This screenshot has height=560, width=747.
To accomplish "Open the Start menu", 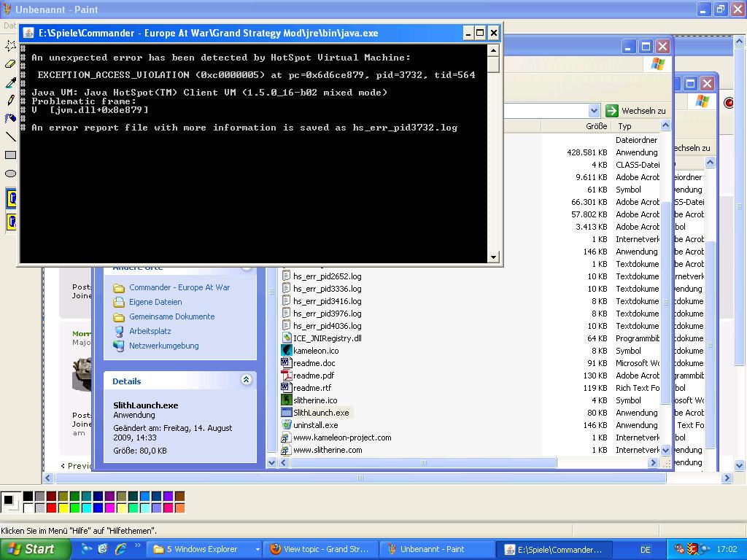I will pos(34,550).
